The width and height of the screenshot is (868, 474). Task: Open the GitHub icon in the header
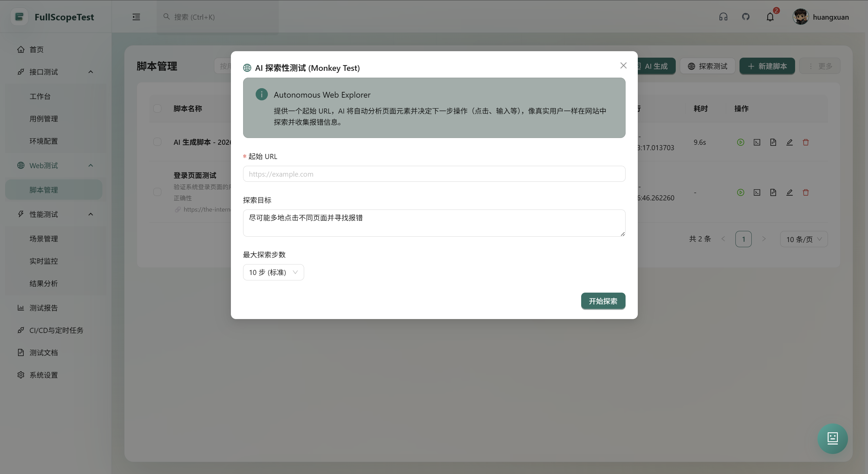(746, 17)
